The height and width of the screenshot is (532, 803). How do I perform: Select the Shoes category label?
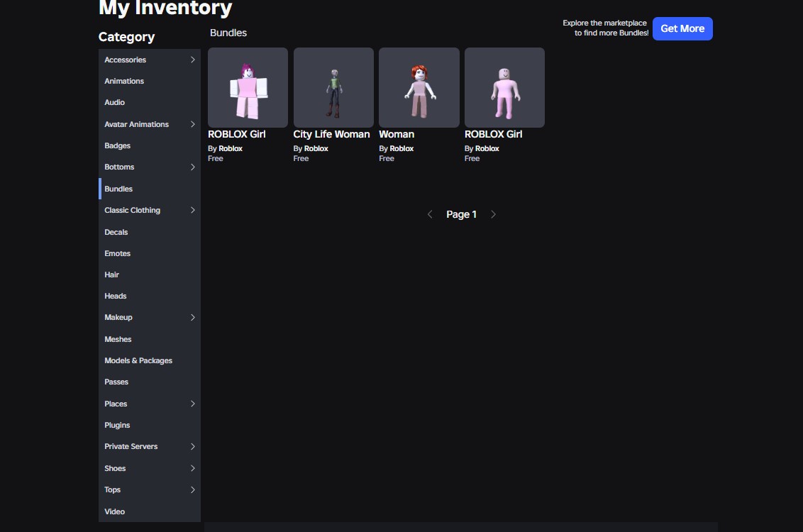coord(115,468)
